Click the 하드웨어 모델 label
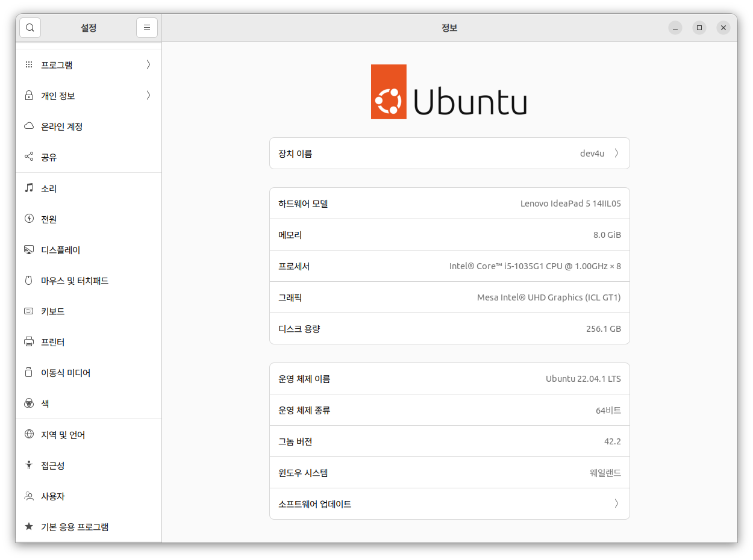Image resolution: width=753 pixels, height=560 pixels. pos(303,204)
